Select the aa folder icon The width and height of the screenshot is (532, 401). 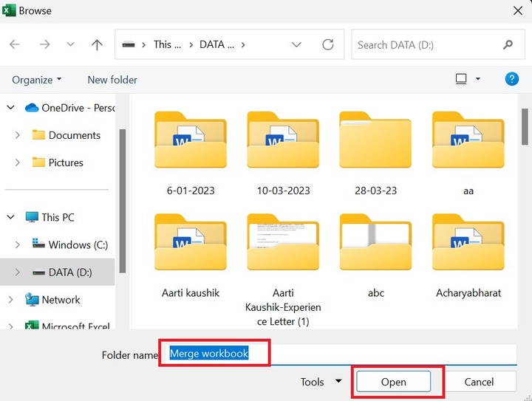click(x=468, y=140)
